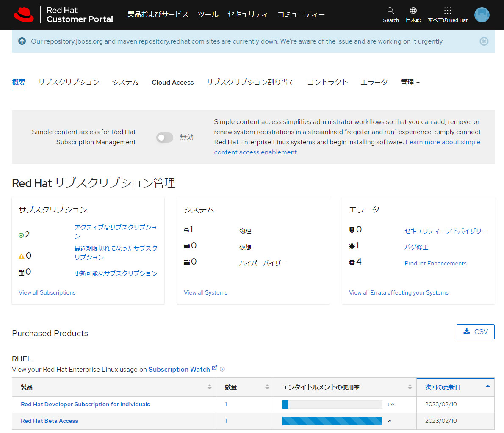Open Red Hat Developer Subscription for Individuals

pos(85,404)
